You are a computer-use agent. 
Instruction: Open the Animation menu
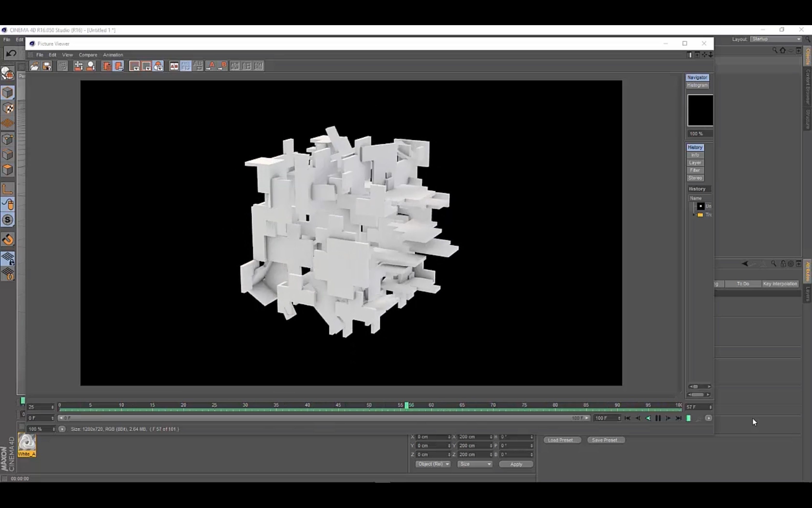[x=113, y=55]
